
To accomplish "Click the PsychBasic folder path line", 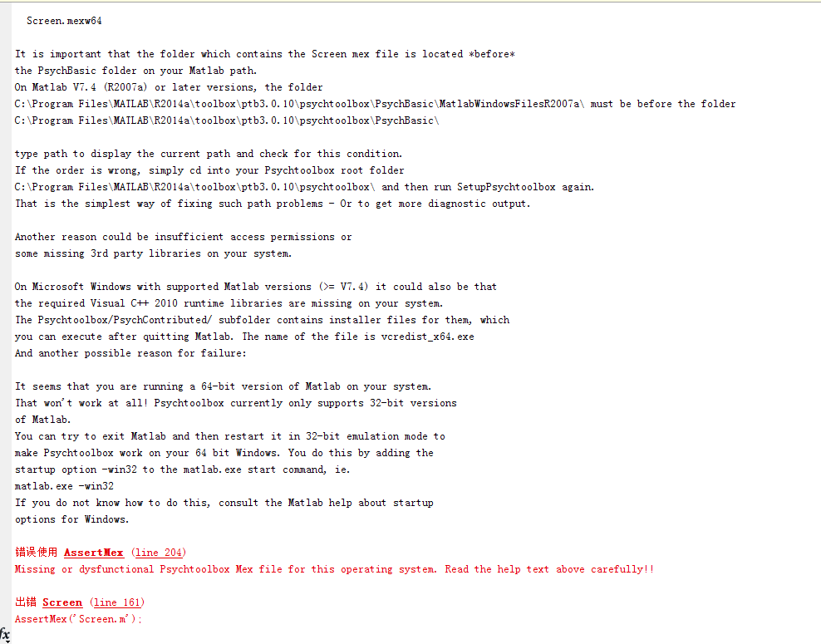I will point(227,120).
